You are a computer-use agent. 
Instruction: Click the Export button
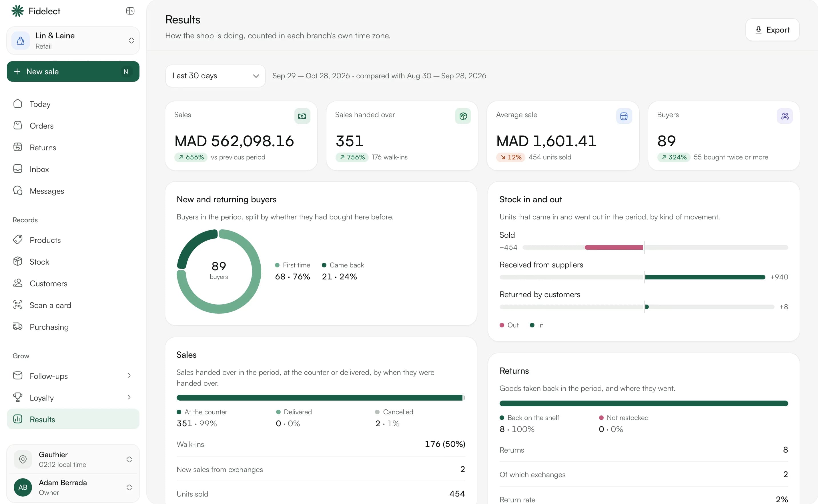click(x=772, y=30)
